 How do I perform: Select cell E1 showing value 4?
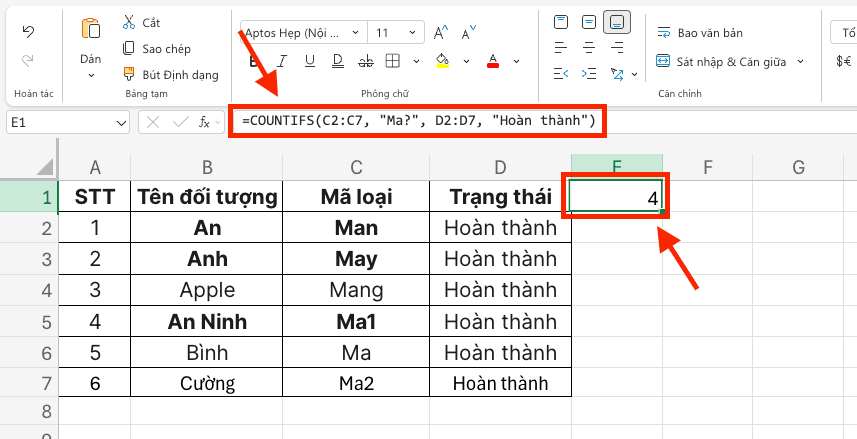pos(617,197)
